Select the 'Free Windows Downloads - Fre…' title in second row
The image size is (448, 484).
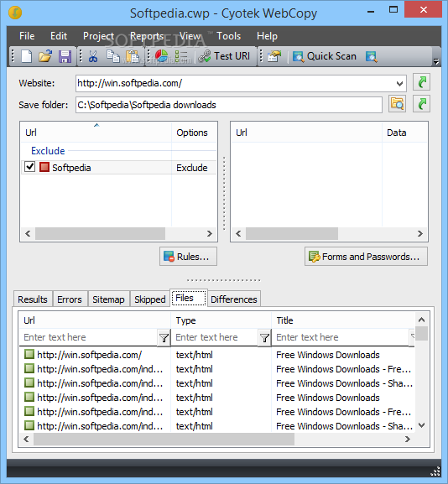(x=343, y=369)
